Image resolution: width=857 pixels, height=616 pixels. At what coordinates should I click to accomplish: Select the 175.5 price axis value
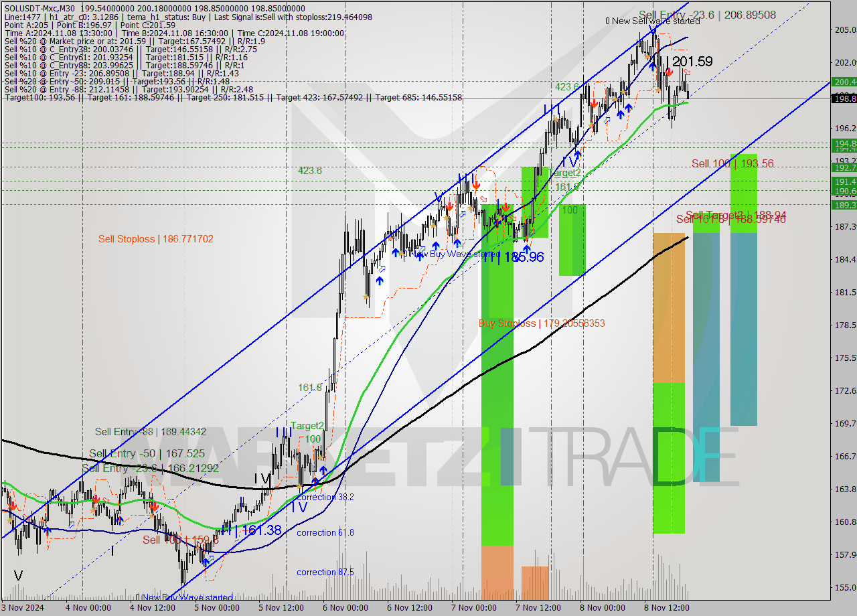[845, 358]
